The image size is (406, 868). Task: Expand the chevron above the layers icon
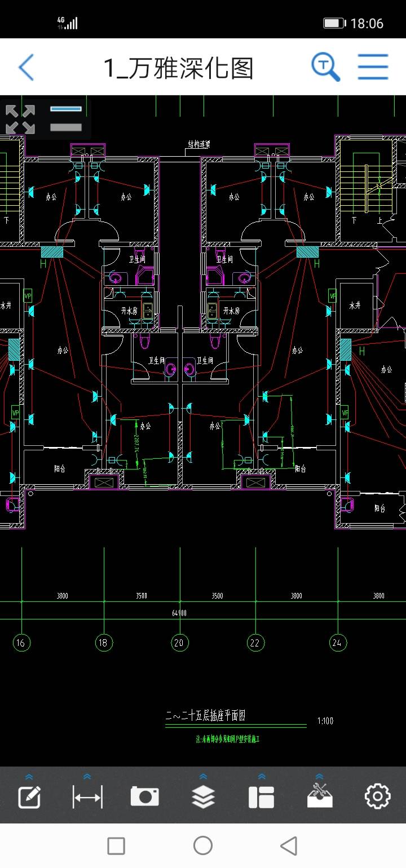coord(203,777)
